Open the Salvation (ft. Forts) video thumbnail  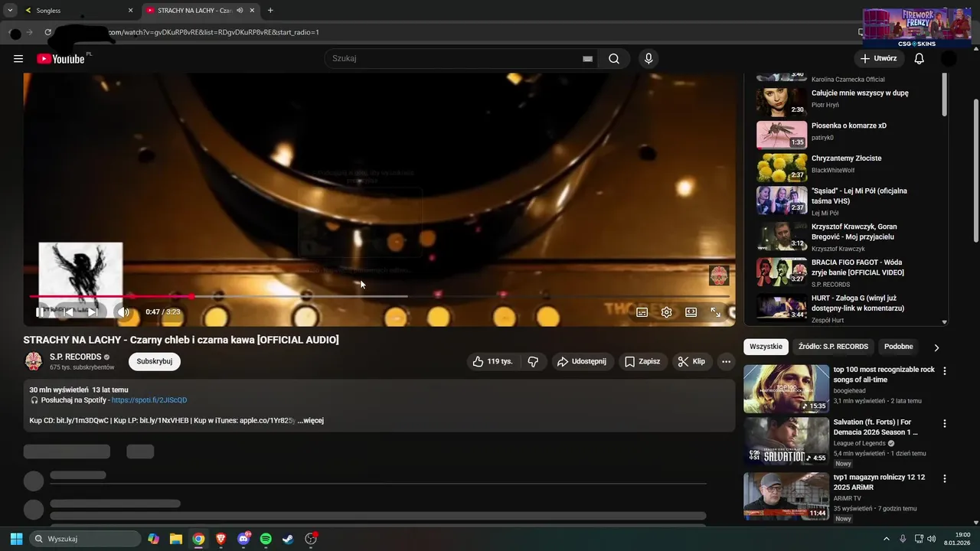click(786, 441)
